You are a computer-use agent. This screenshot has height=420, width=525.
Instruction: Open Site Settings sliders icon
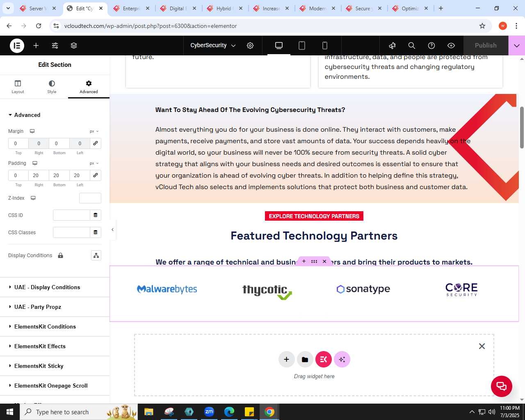coord(55,46)
